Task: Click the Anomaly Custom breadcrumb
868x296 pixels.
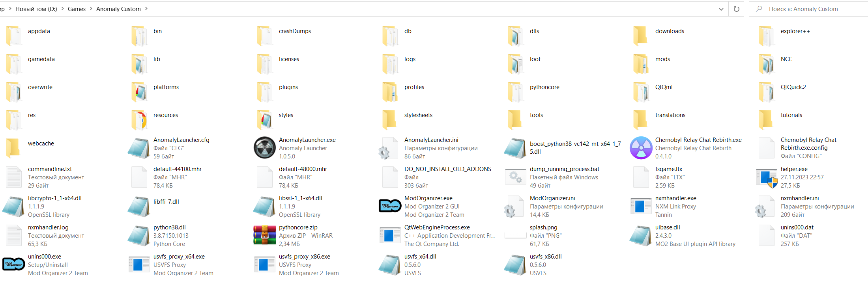Action: 118,9
